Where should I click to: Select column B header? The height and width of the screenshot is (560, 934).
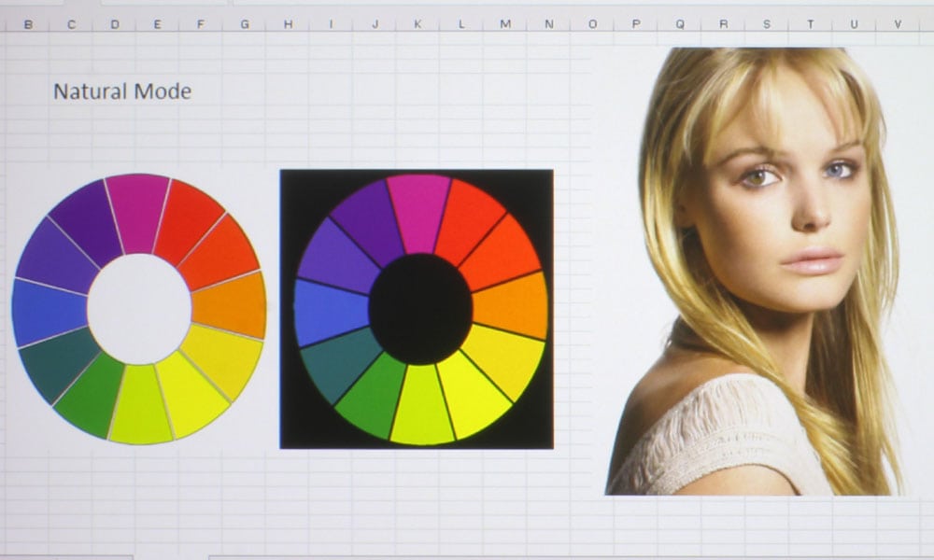click(28, 24)
